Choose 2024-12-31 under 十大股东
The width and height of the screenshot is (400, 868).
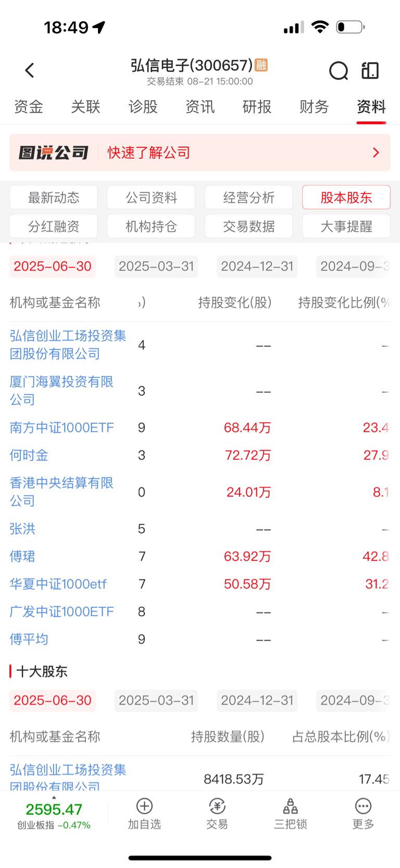point(257,701)
